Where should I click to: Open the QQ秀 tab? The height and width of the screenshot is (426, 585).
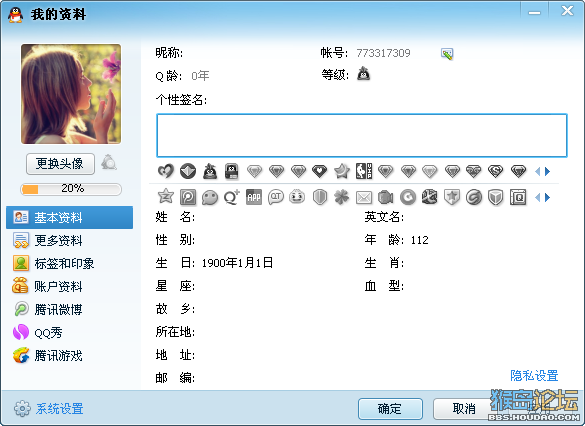[69, 332]
